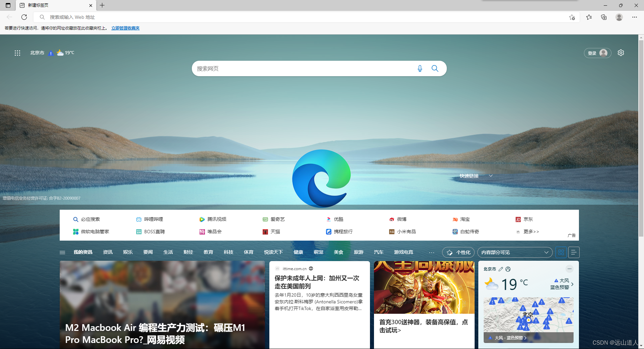Click the magnifier search icon in search box
Screen dimensions: 644x349
coord(435,68)
